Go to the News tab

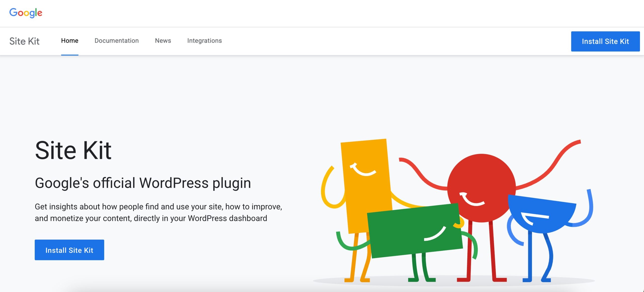pos(163,41)
